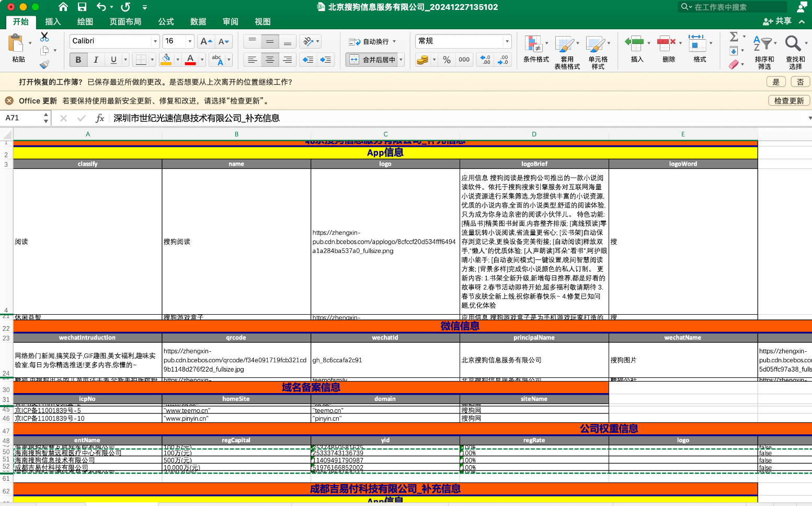812x506 pixels.
Task: Show phonetic guide with the abc icon
Action: [x=218, y=60]
